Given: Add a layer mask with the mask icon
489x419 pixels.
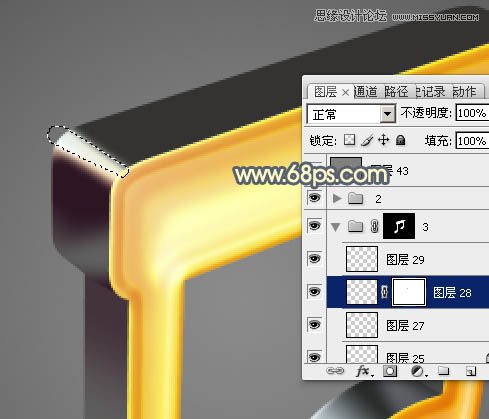Looking at the screenshot, I should (390, 371).
